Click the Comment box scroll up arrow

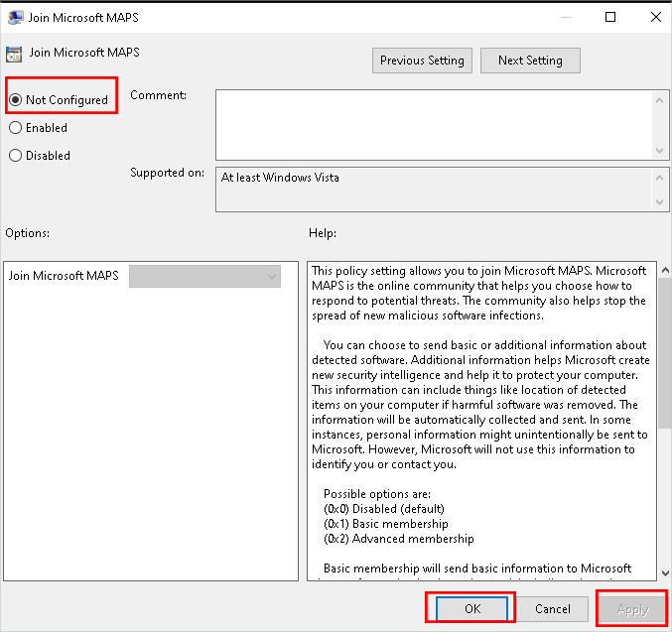tap(659, 100)
